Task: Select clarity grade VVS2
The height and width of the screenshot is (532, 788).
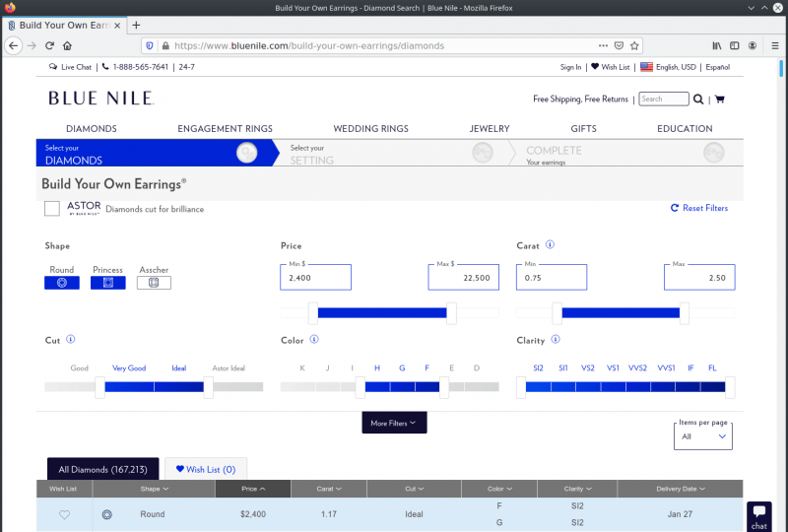Action: [x=637, y=368]
